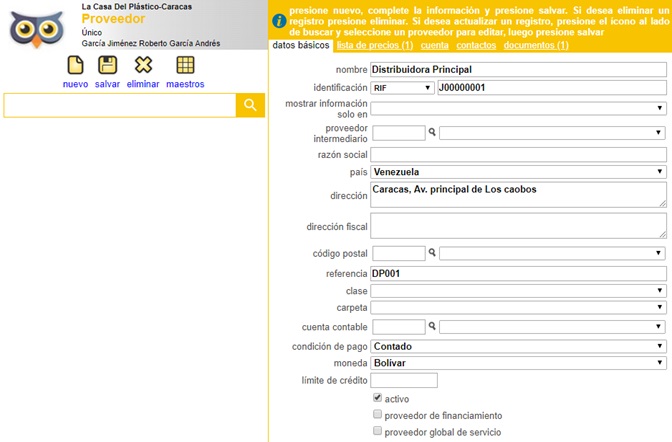672x442 pixels.
Task: Click the razón social field
Action: pos(518,155)
